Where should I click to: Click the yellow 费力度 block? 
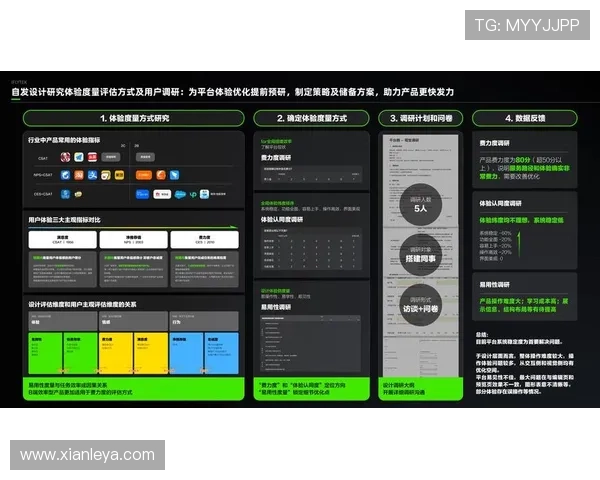(x=116, y=353)
